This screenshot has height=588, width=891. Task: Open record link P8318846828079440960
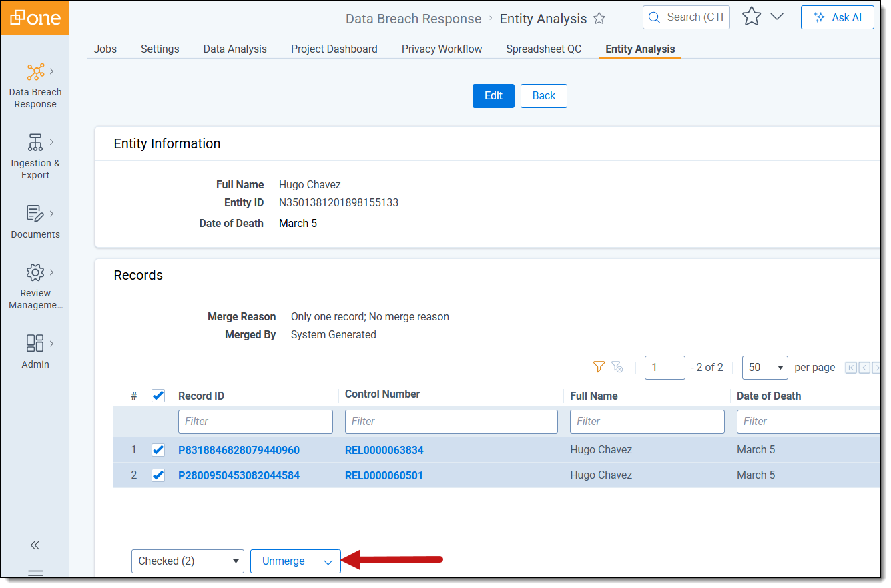[239, 450]
